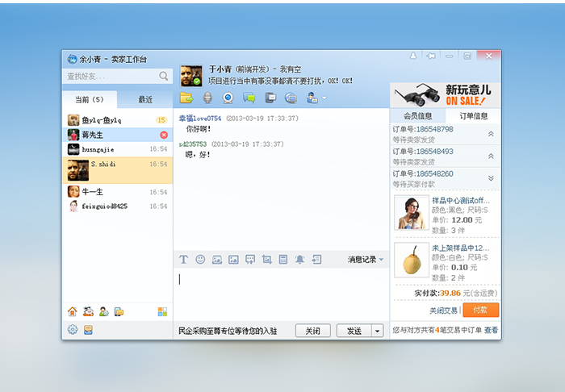This screenshot has width=565, height=392.
Task: Open the font formatting T icon
Action: tap(183, 260)
